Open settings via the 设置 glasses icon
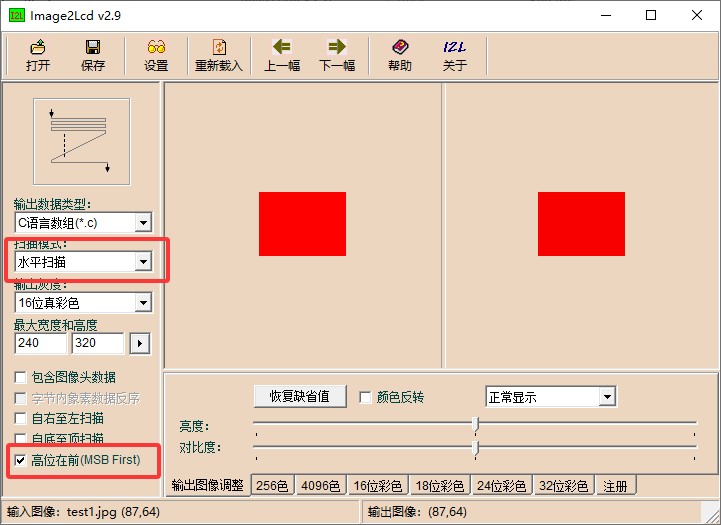The width and height of the screenshot is (721, 525). [156, 55]
